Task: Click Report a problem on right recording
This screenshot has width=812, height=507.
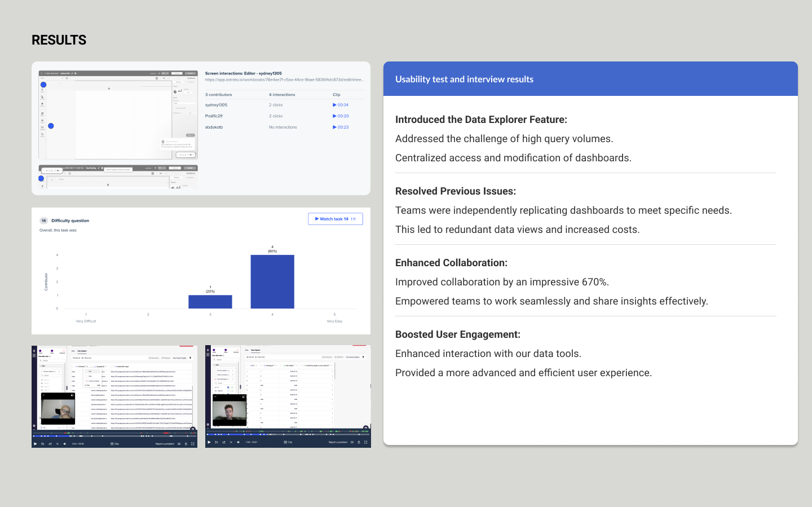Action: click(x=338, y=442)
